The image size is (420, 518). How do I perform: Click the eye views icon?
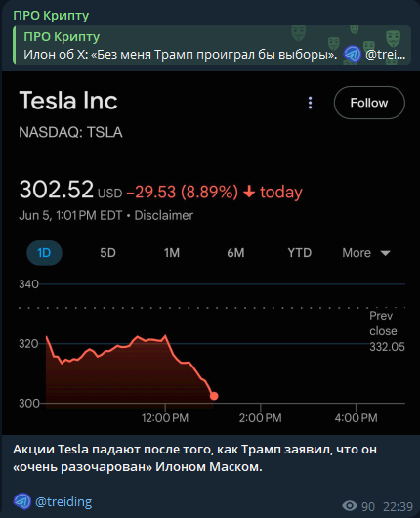point(350,505)
